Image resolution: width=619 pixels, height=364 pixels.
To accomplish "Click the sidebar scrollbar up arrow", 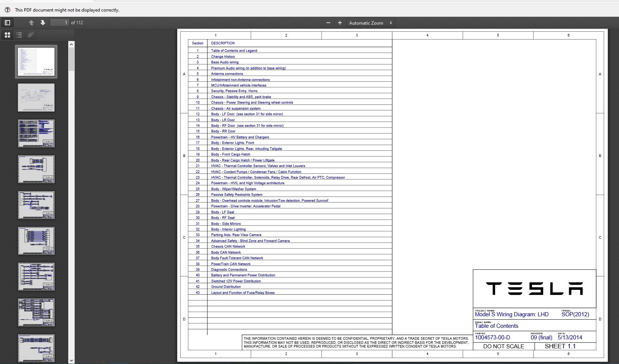I will (x=71, y=44).
